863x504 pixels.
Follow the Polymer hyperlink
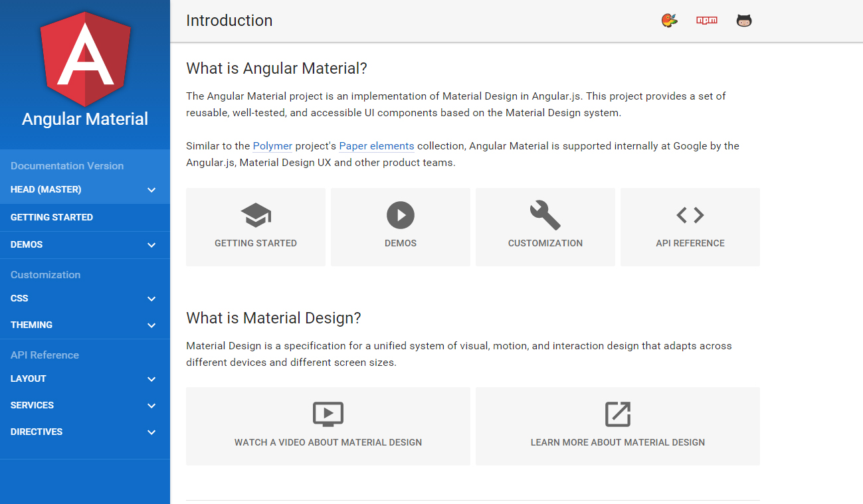coord(272,146)
